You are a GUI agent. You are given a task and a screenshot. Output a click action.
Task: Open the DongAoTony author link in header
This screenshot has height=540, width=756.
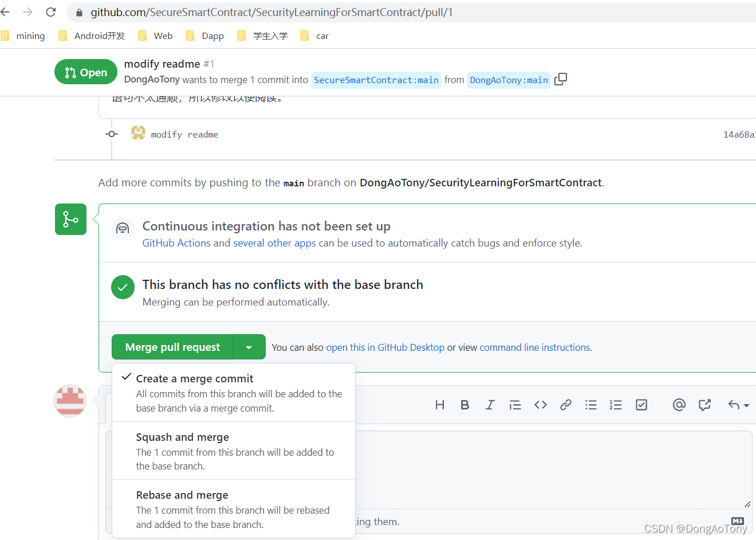[152, 80]
